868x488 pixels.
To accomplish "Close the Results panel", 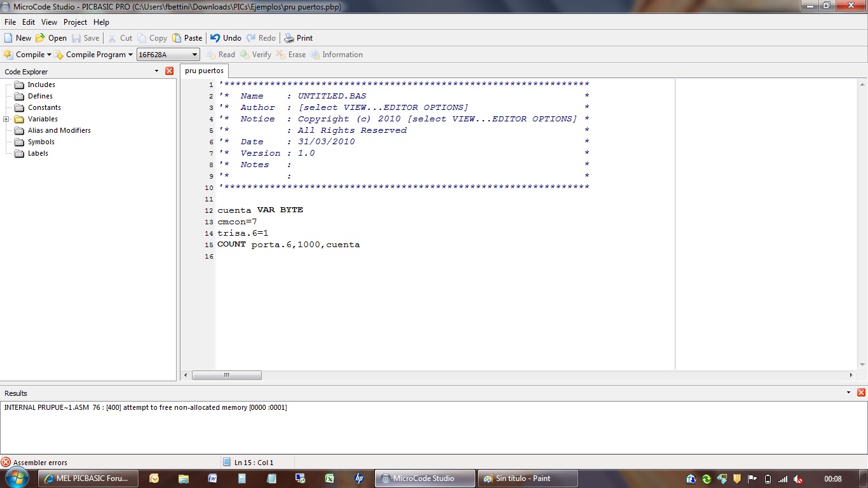I will click(x=861, y=393).
